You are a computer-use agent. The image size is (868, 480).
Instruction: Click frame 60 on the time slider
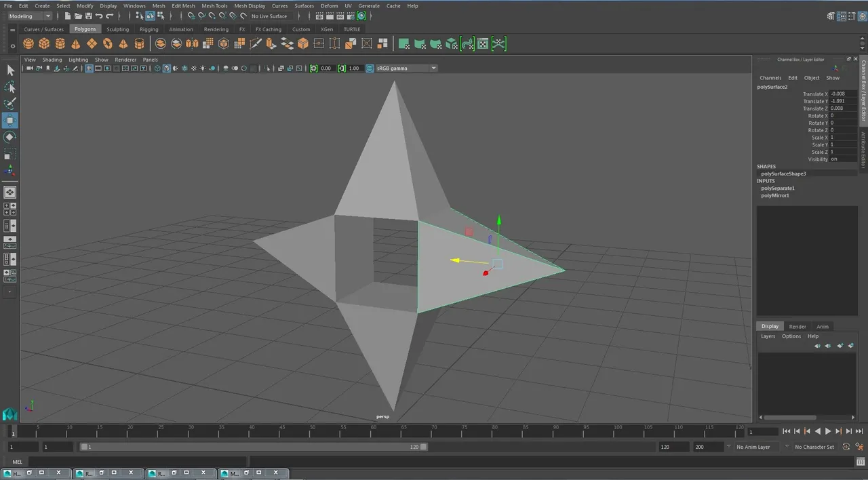pyautogui.click(x=374, y=431)
